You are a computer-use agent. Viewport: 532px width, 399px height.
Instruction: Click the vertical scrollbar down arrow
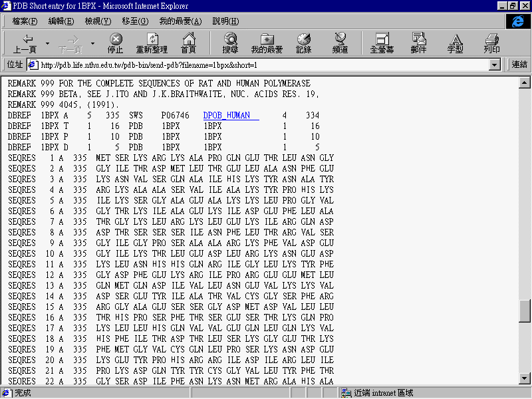525,379
